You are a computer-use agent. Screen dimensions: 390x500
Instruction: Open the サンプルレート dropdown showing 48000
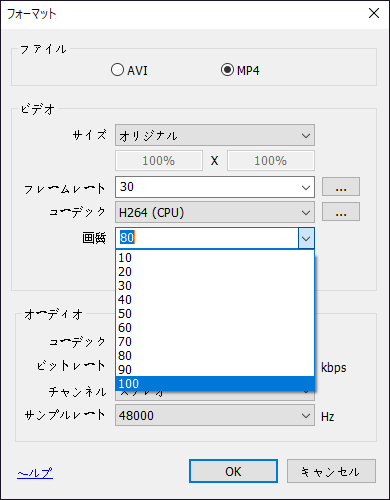[x=215, y=415]
